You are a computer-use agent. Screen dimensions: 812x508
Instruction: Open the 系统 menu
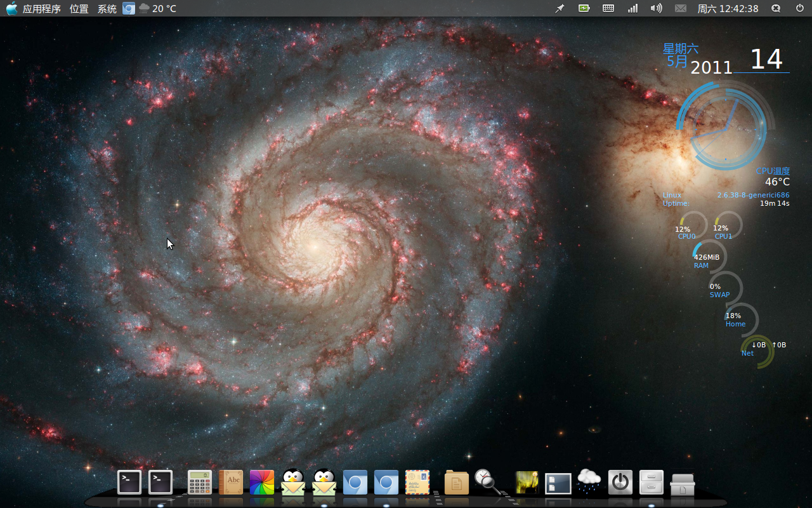(x=107, y=9)
